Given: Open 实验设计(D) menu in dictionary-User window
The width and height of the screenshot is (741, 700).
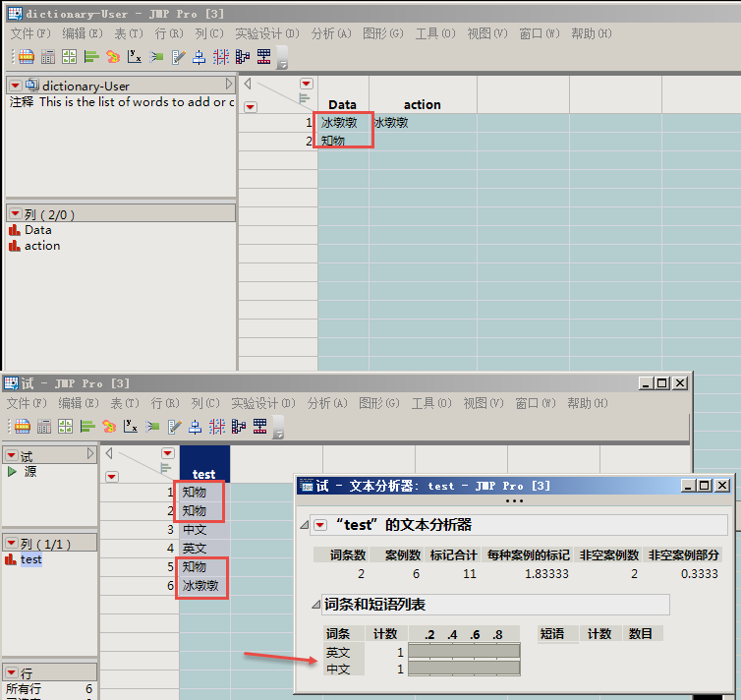Looking at the screenshot, I should click(x=267, y=33).
